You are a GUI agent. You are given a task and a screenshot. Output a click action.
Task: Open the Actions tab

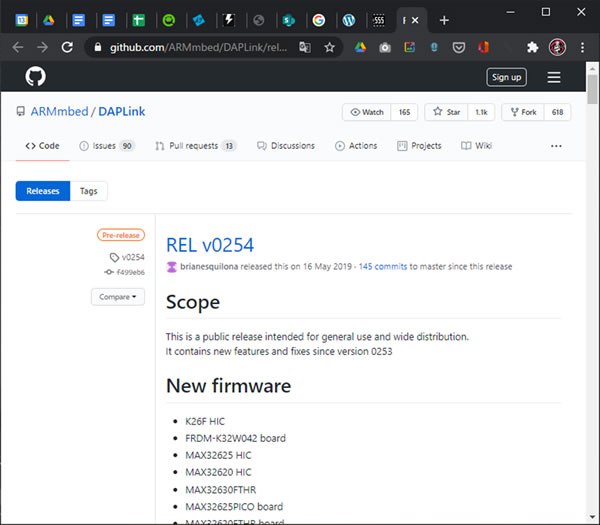coord(356,146)
